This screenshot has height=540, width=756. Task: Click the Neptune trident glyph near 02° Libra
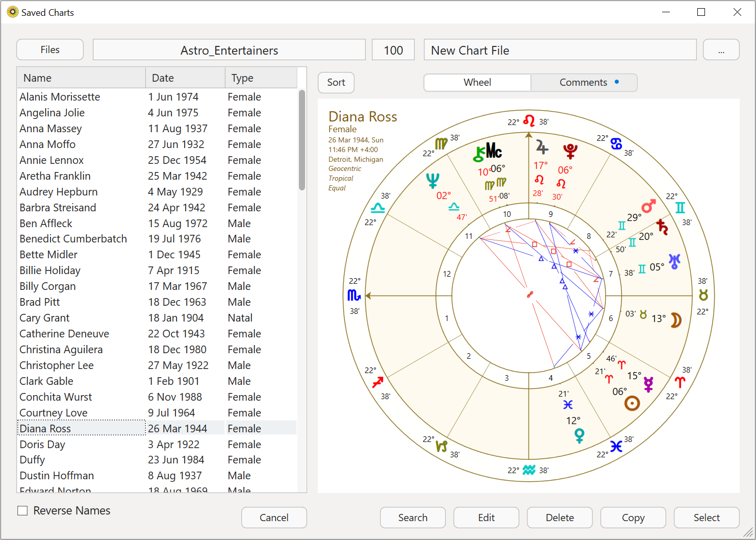(433, 181)
